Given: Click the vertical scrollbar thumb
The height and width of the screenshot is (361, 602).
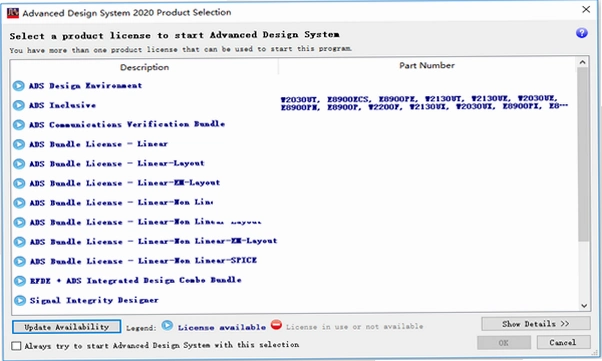Looking at the screenshot, I should pos(583,154).
